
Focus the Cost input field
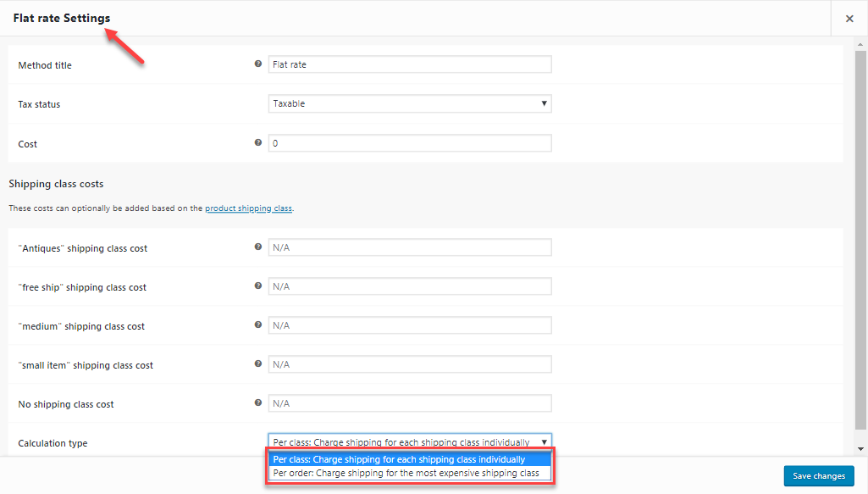point(410,143)
